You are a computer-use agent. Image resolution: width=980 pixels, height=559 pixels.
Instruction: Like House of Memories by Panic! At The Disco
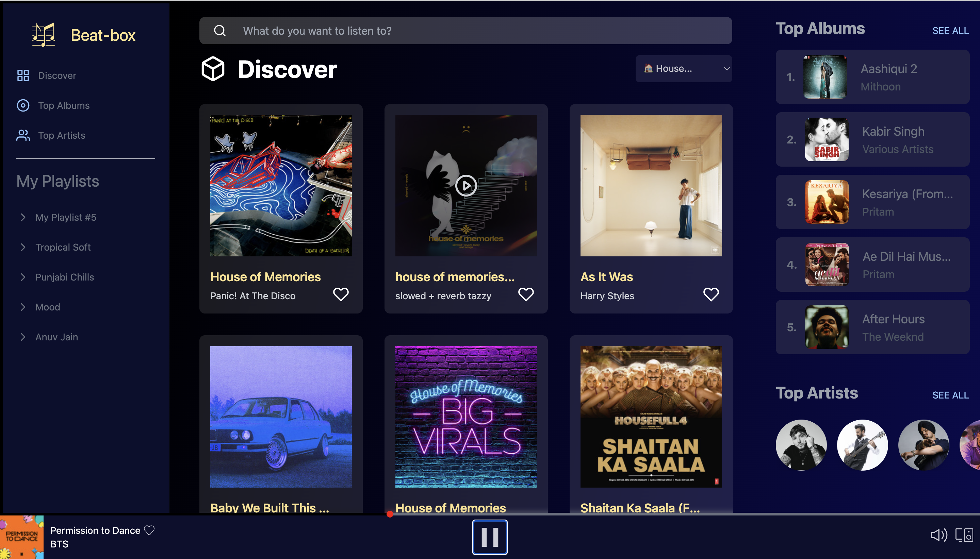[x=341, y=294]
